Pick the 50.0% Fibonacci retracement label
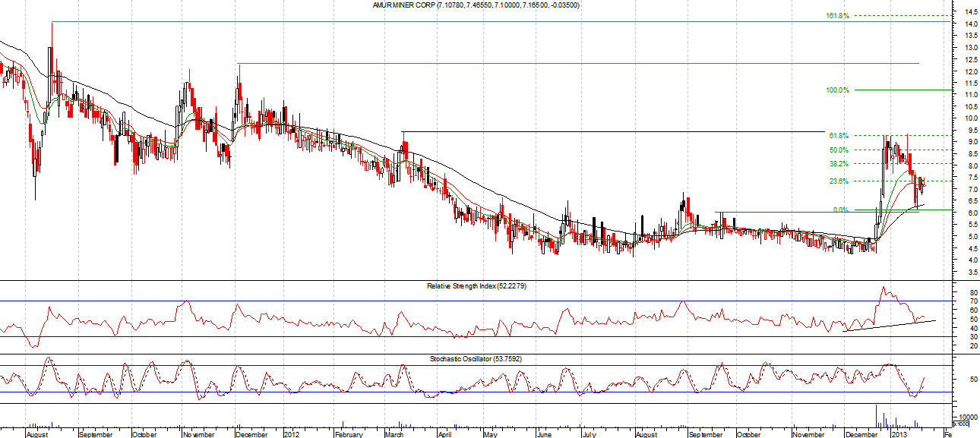Screen dimensions: 980x438 click(x=837, y=150)
